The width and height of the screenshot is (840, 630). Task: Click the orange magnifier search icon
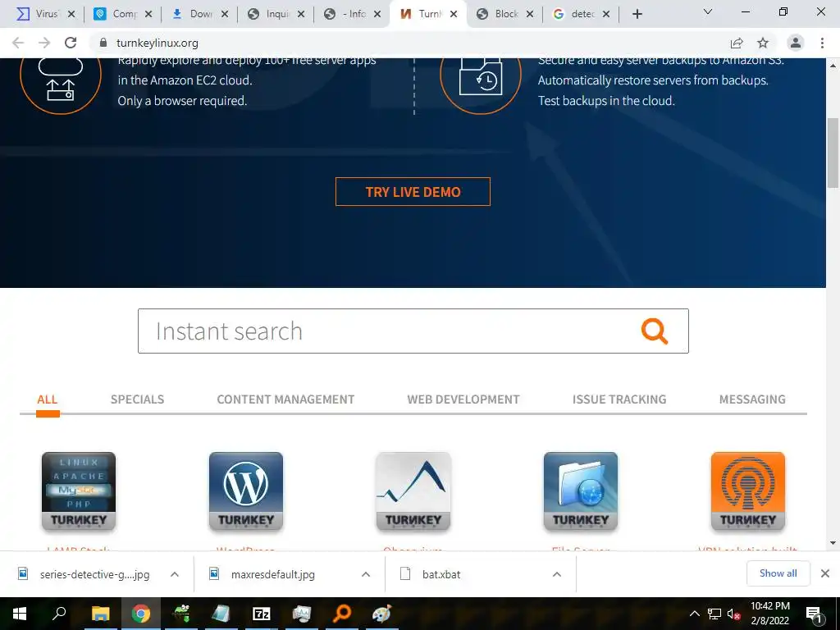point(655,331)
